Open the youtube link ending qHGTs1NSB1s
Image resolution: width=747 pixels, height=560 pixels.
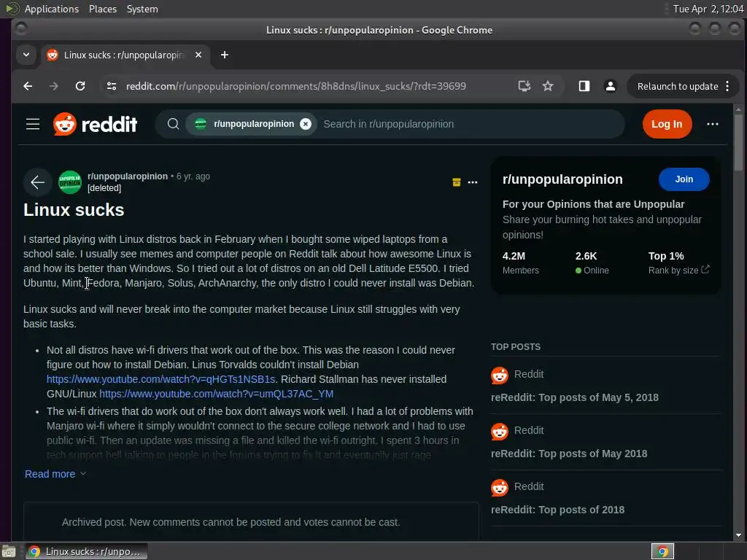point(161,379)
